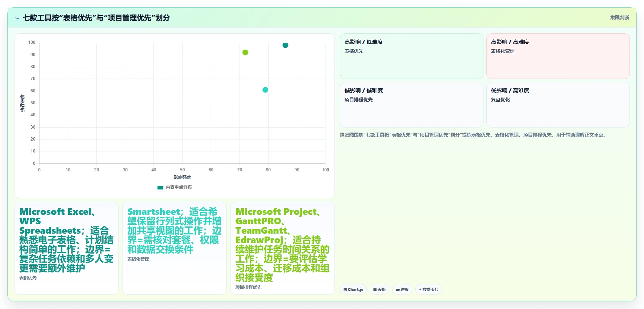Screen dimensions: 644x309
Task: Click the Chart.js tag
Action: tap(353, 289)
